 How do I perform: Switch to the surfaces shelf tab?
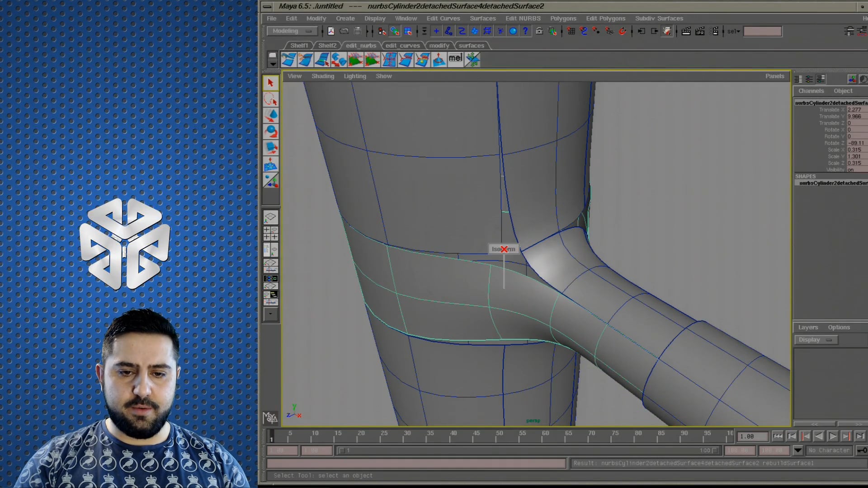click(471, 45)
